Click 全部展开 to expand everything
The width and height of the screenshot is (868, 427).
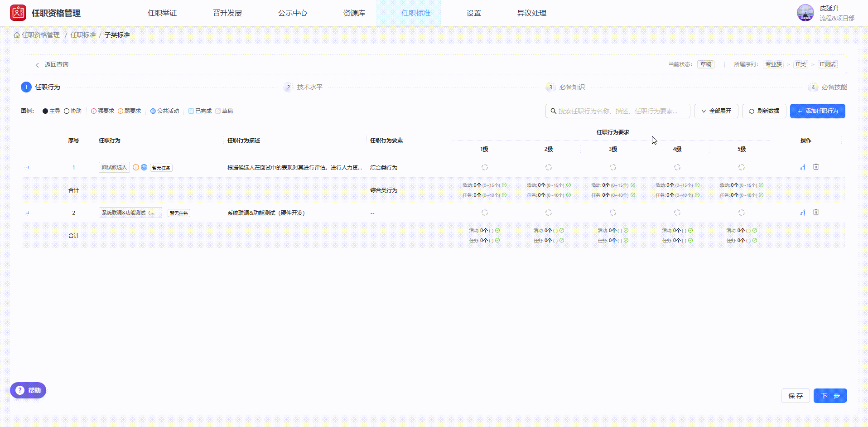(716, 111)
